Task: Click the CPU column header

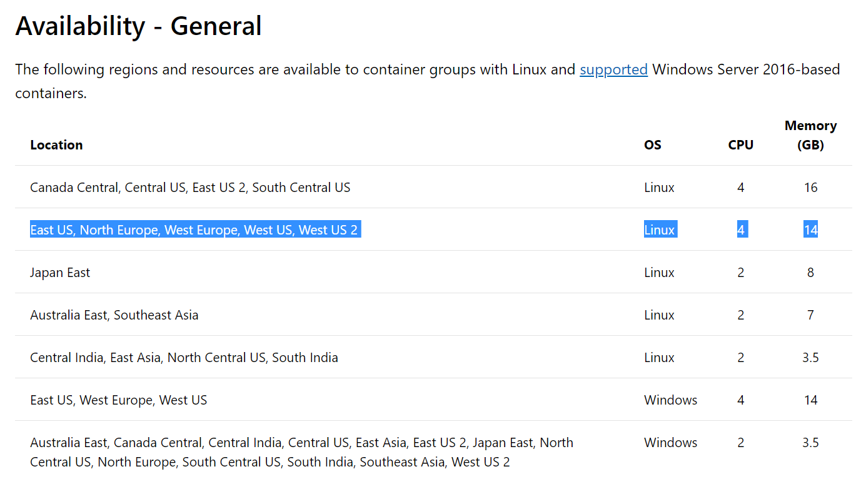Action: click(740, 144)
